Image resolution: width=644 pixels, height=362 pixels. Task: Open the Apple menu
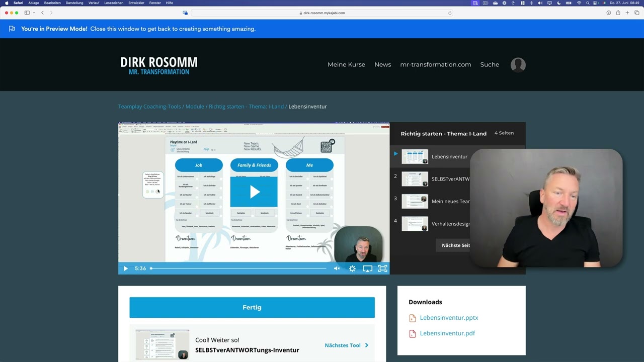(7, 3)
